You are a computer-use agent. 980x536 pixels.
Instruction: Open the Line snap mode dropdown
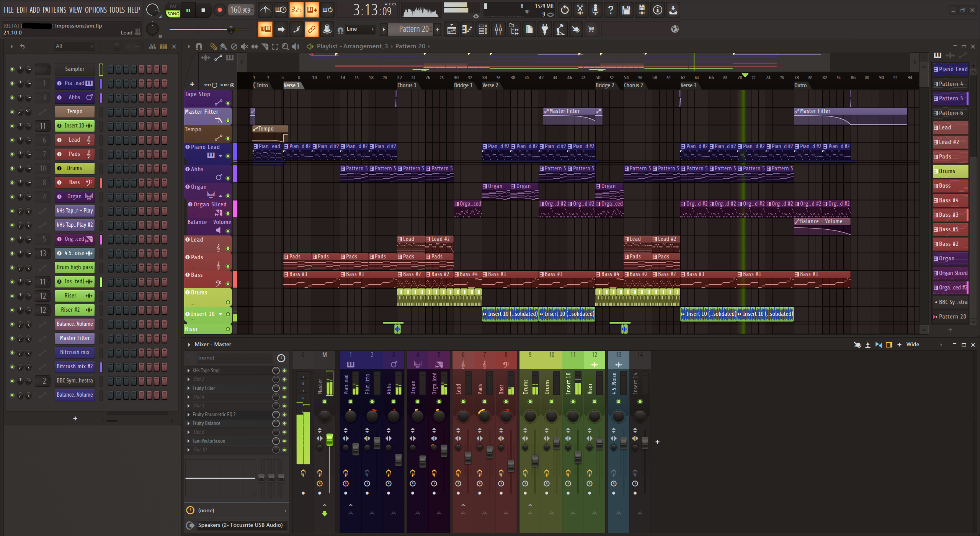coord(359,29)
